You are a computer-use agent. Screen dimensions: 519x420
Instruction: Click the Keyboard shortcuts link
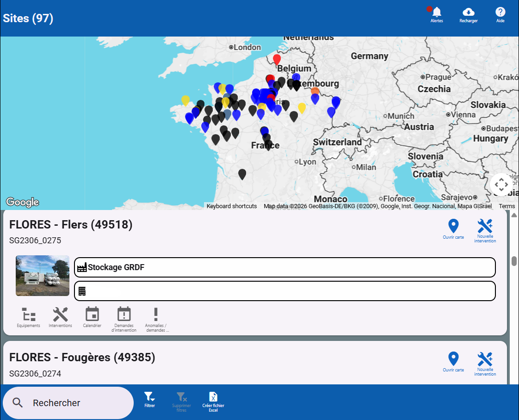pyautogui.click(x=231, y=206)
